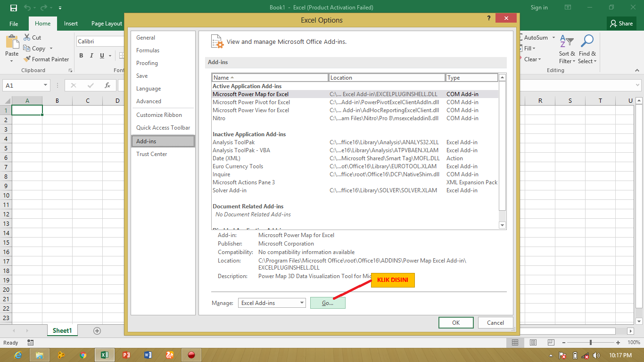This screenshot has height=362, width=644.
Task: Open Google Chrome from taskbar
Action: point(83,355)
